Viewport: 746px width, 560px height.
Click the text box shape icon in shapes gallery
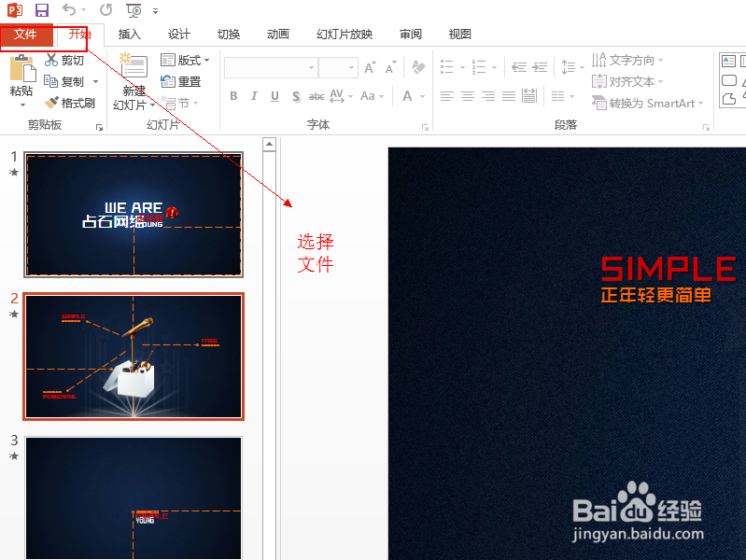[728, 61]
